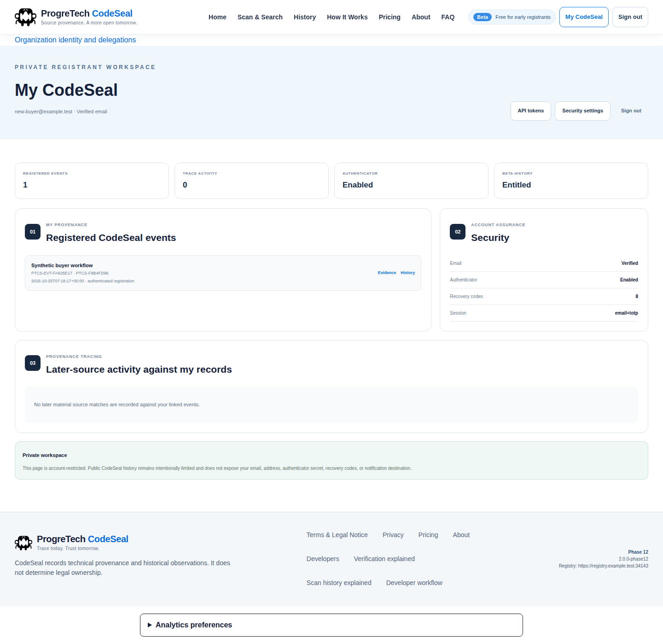Image resolution: width=663 pixels, height=644 pixels.
Task: Open Developer workflow footer link
Action: coord(414,583)
